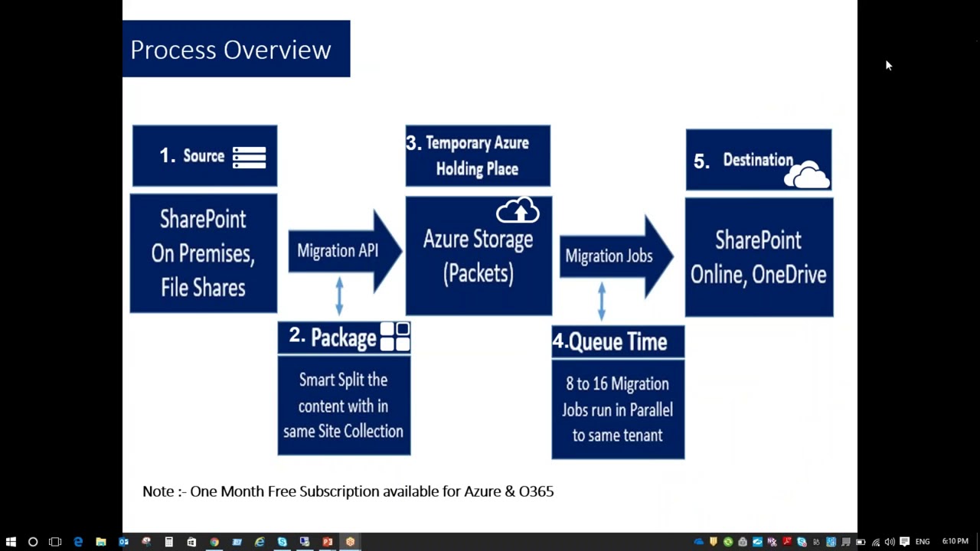Image resolution: width=980 pixels, height=551 pixels.
Task: Open the Wi-Fi network tray icon
Action: click(876, 542)
